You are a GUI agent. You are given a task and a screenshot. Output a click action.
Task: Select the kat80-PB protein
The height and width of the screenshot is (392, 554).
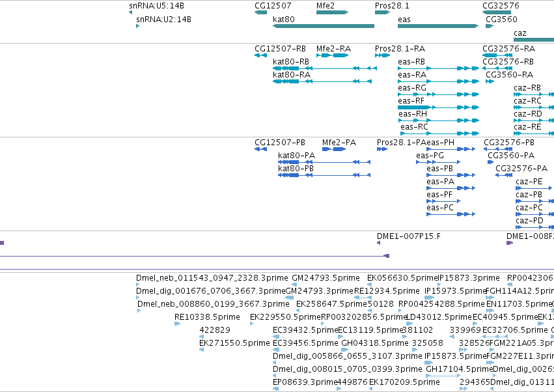pos(324,175)
